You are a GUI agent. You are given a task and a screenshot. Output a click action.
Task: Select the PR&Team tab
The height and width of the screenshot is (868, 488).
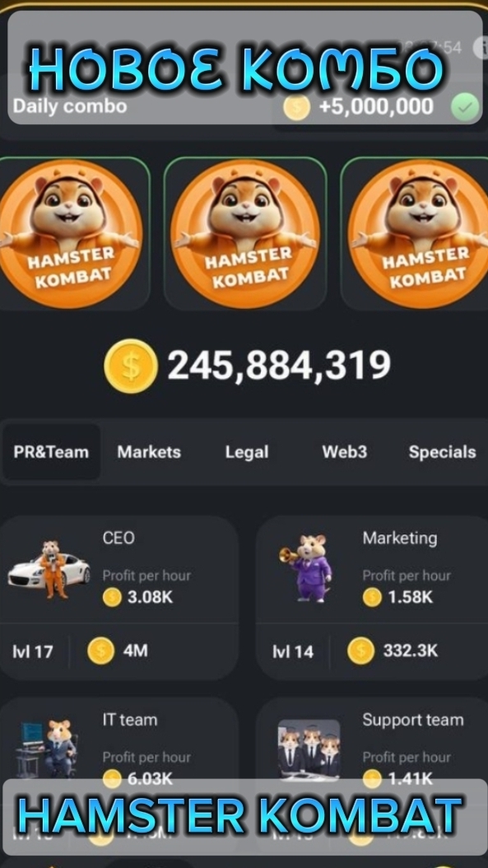51,452
